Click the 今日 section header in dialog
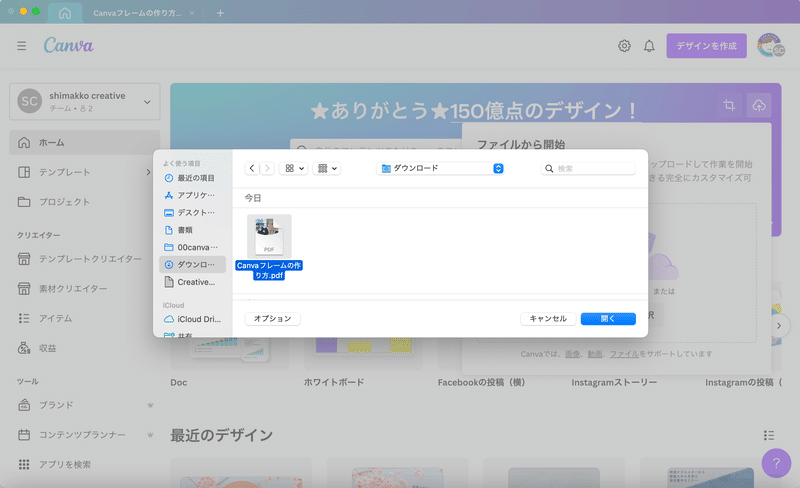 click(253, 198)
